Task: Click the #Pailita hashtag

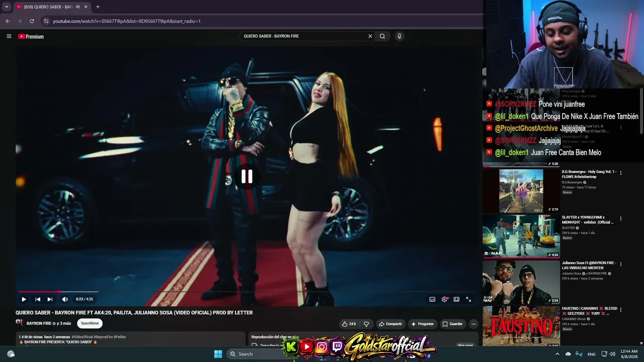Action: pyautogui.click(x=120, y=337)
